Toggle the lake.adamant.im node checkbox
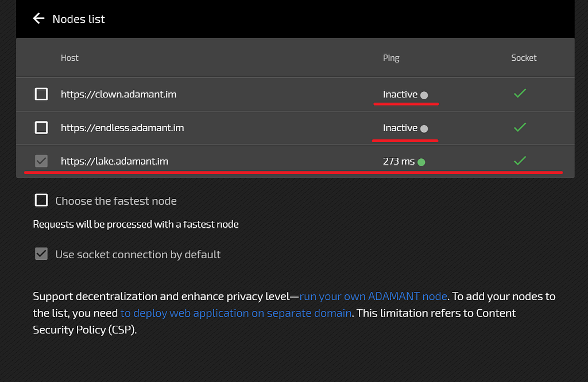588x382 pixels. coord(41,161)
